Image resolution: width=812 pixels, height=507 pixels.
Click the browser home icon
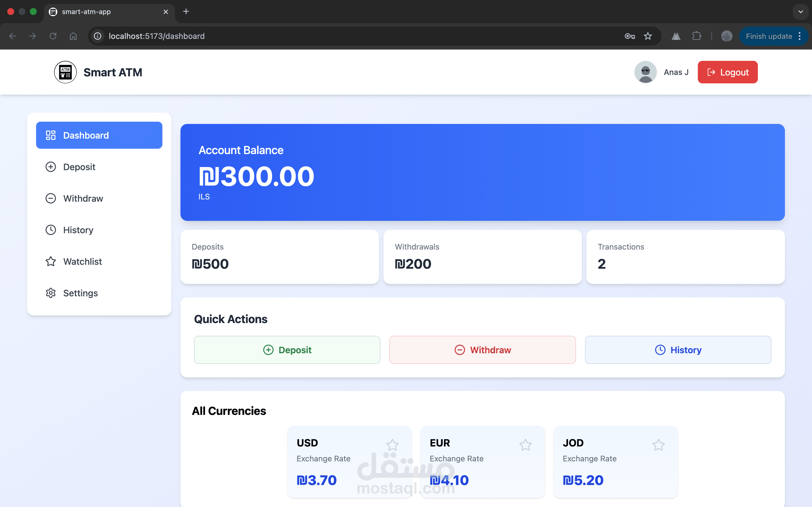click(x=73, y=36)
